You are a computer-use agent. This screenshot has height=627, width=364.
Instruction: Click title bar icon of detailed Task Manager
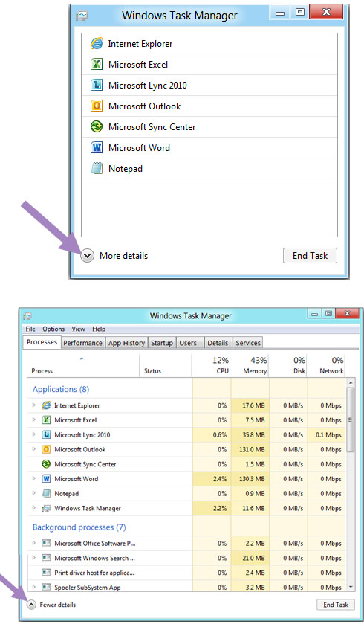(x=27, y=316)
